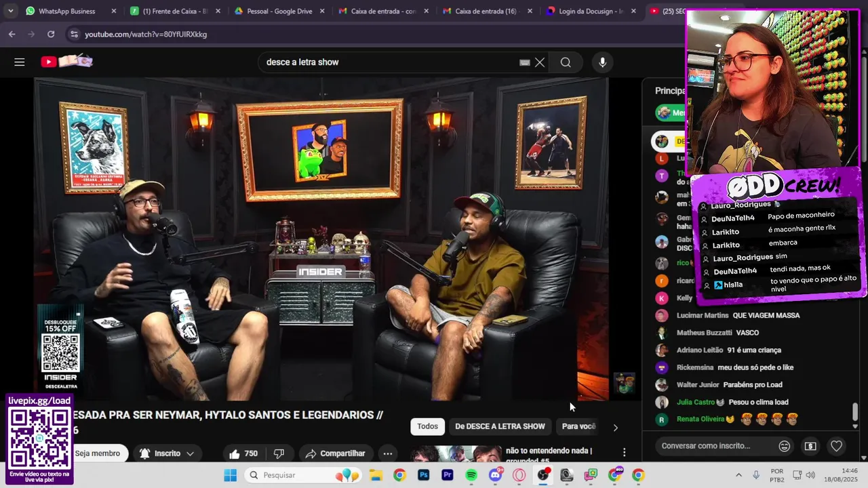
Task: Open the Chrome tab search dropdown
Action: (10, 11)
